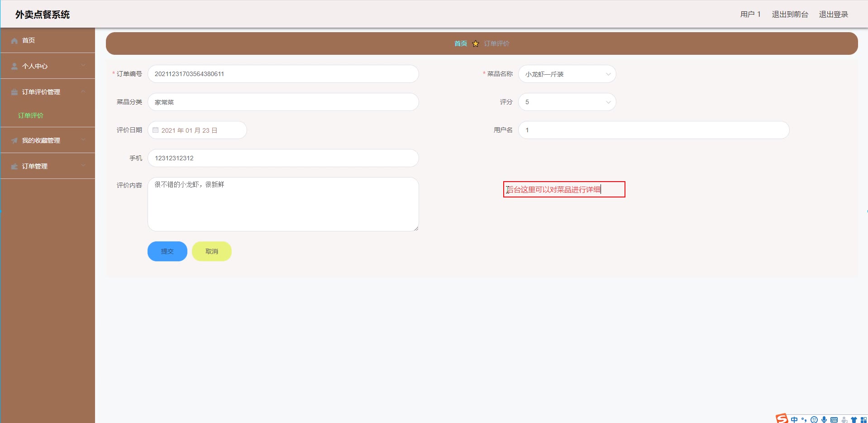868x423 pixels.
Task: Collapse the 订单评价管理 sidebar menu
Action: tap(48, 92)
